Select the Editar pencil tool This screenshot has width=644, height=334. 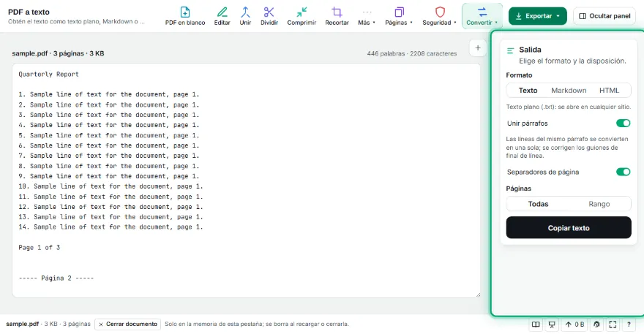click(x=222, y=16)
